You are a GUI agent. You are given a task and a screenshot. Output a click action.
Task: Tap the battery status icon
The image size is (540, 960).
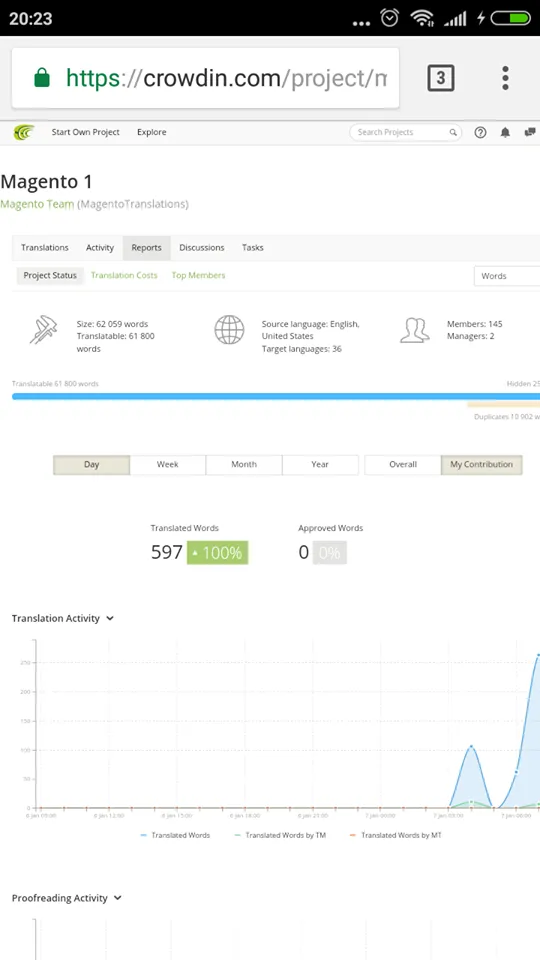[x=511, y=18]
